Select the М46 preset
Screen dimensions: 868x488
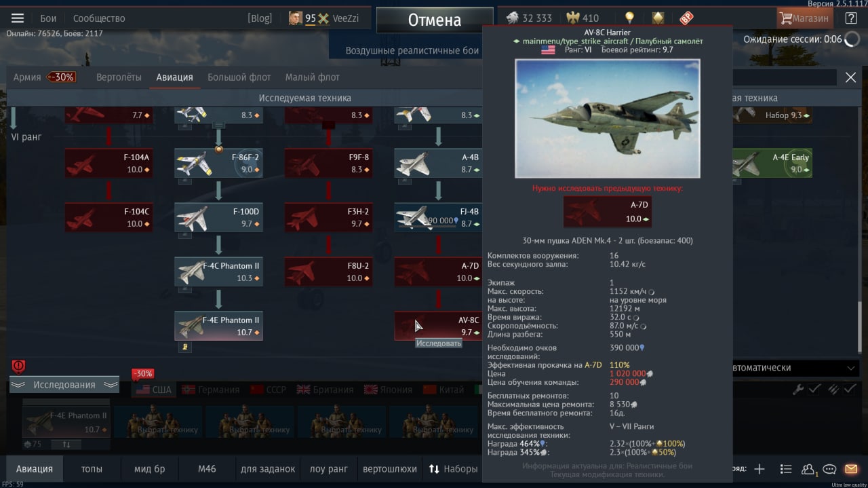click(207, 469)
